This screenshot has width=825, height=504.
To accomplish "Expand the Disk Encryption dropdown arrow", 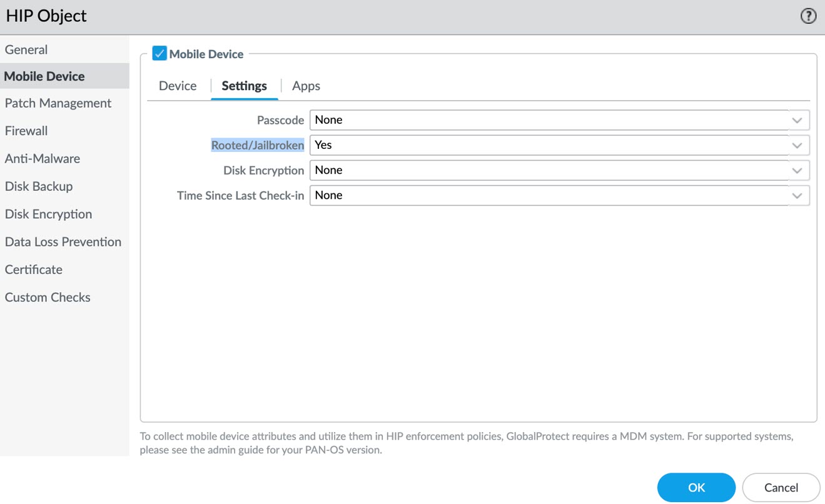I will 797,170.
